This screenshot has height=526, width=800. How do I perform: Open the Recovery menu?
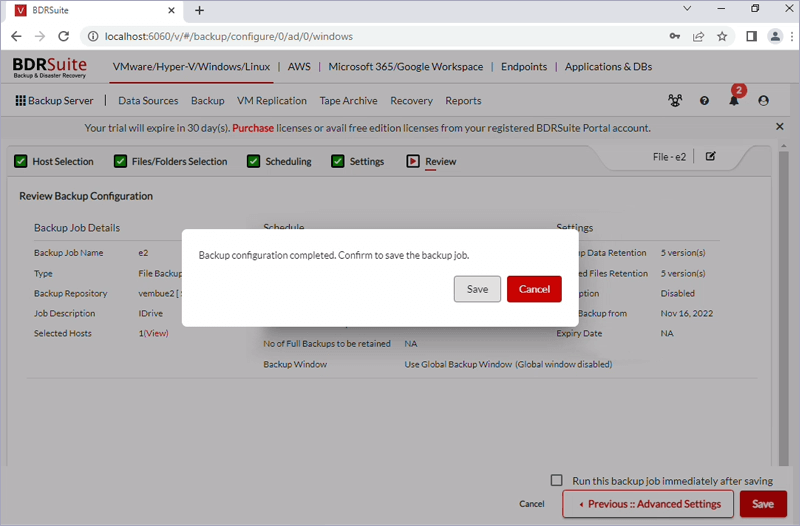[x=411, y=101]
